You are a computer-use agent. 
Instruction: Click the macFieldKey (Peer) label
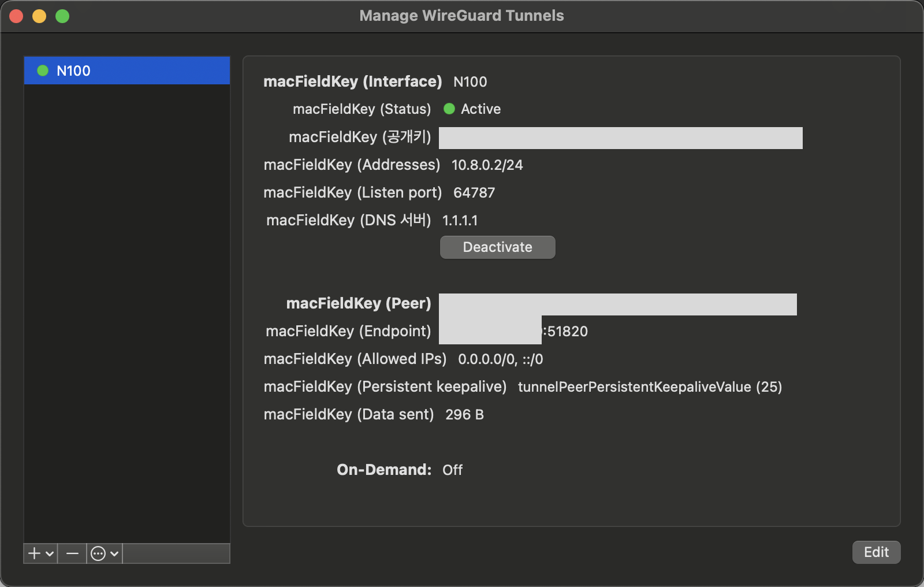tap(359, 304)
